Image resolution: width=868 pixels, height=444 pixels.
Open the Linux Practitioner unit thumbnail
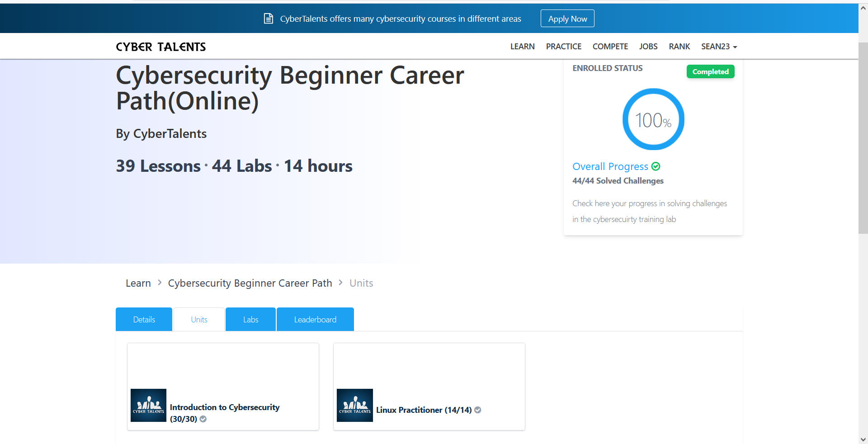[355, 405]
